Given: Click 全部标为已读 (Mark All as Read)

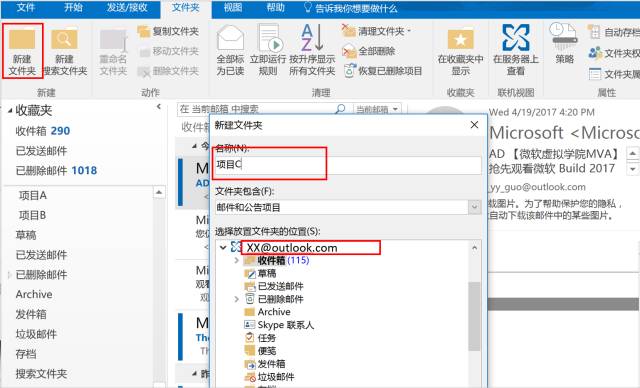Looking at the screenshot, I should (x=230, y=51).
